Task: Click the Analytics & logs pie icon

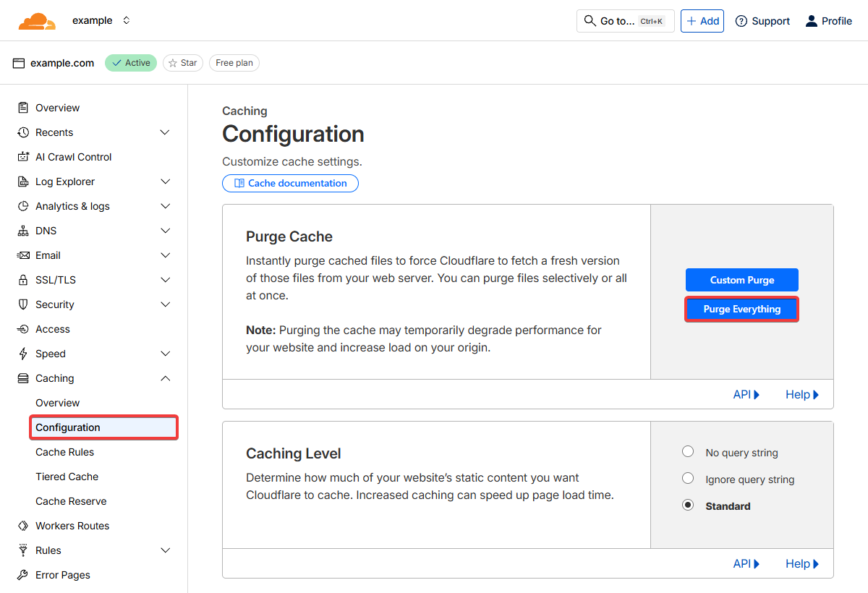Action: point(23,206)
